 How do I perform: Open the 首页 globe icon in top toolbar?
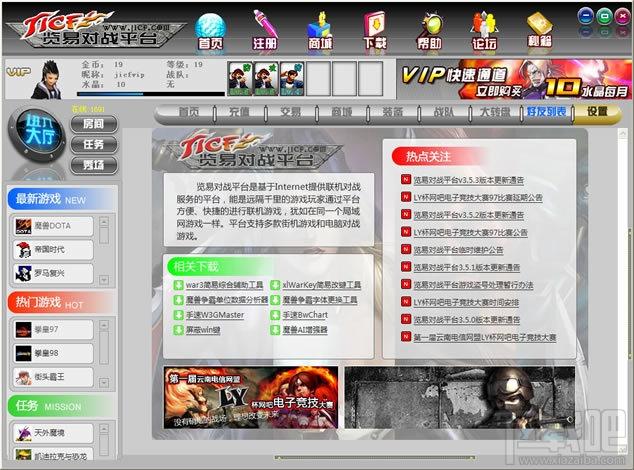click(x=210, y=31)
